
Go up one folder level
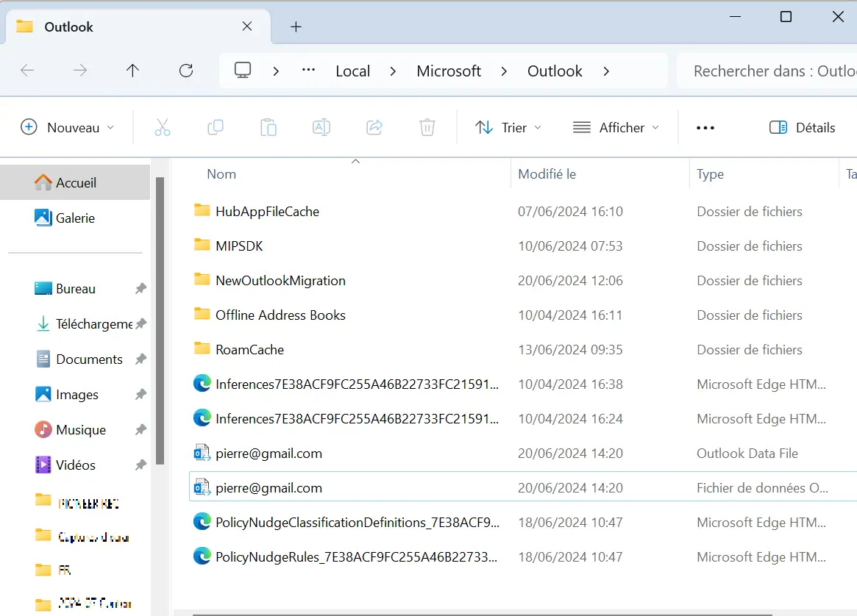133,71
